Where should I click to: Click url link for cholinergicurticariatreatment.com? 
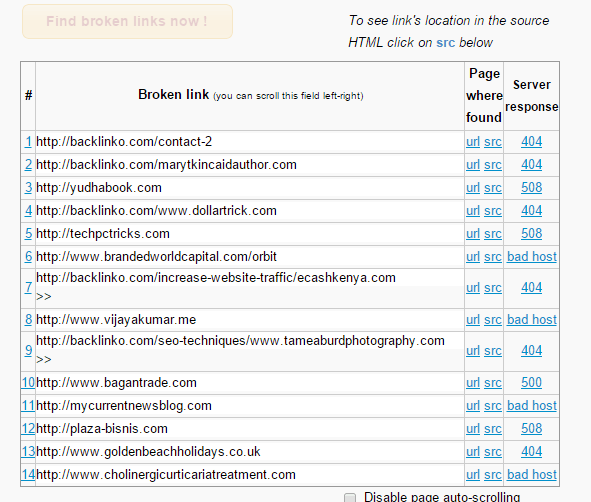473,474
